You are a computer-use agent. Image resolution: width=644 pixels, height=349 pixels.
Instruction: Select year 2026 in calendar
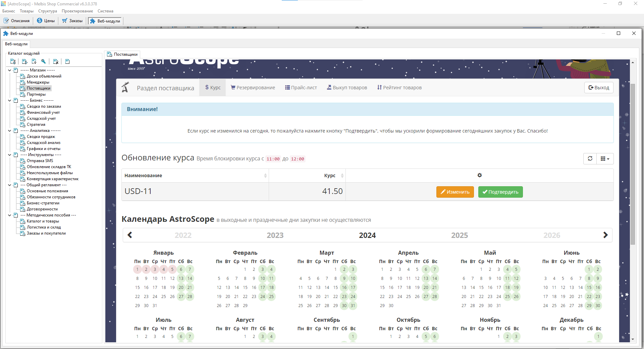click(552, 235)
